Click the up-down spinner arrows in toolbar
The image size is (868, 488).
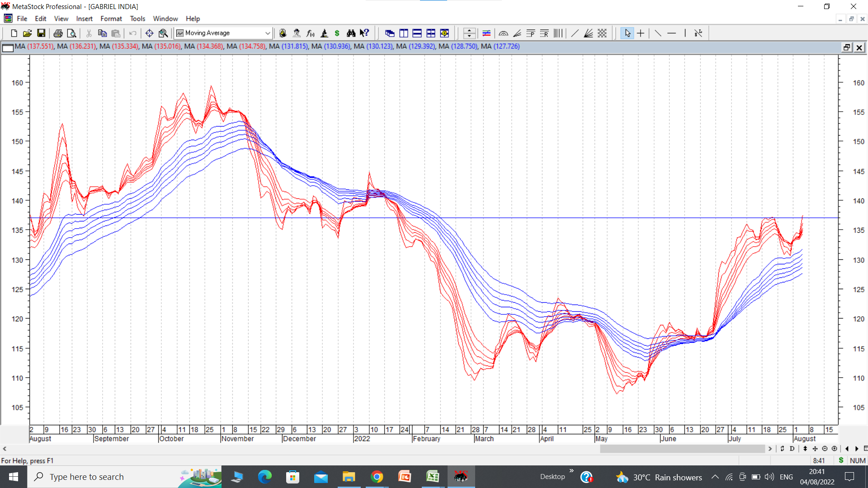click(469, 33)
